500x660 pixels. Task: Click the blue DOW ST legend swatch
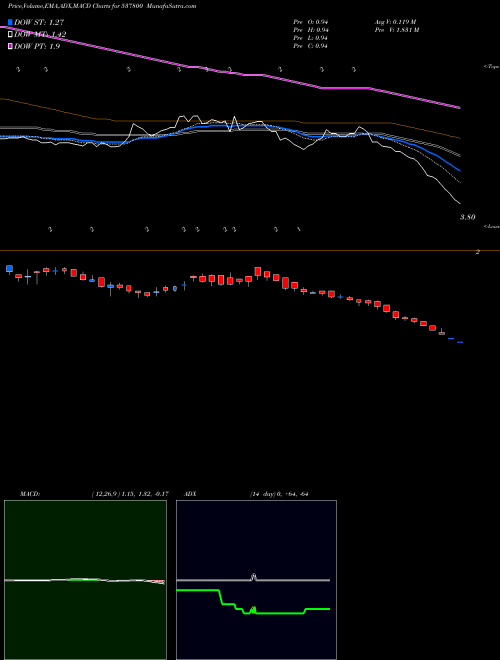[10, 22]
